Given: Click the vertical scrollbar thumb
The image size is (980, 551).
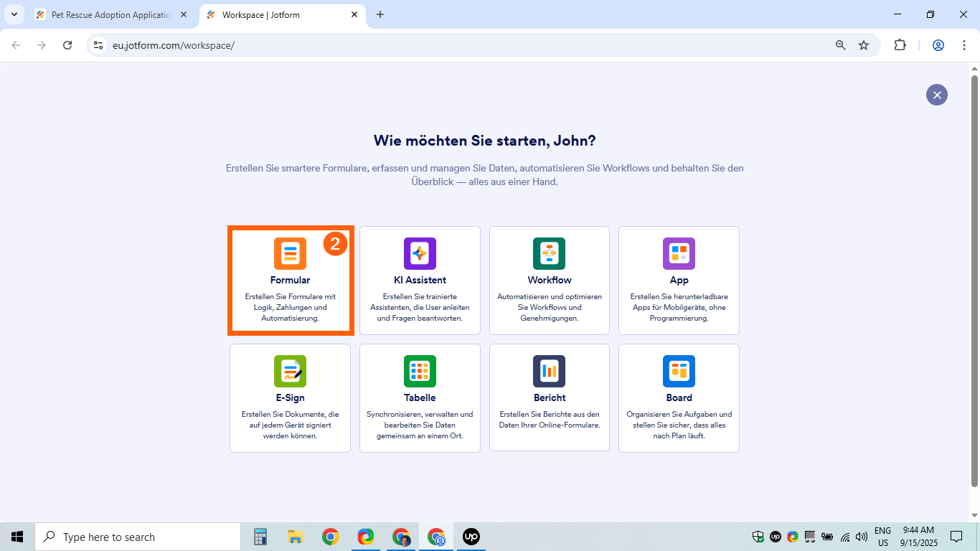Looking at the screenshot, I should [x=974, y=281].
